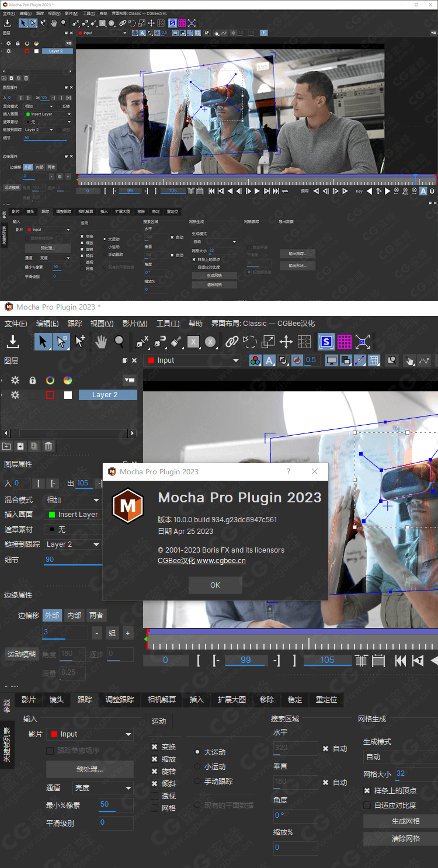Open the viewer Input dropdown in enlarged view
Viewport: 438px width, 868px height.
pos(192,360)
